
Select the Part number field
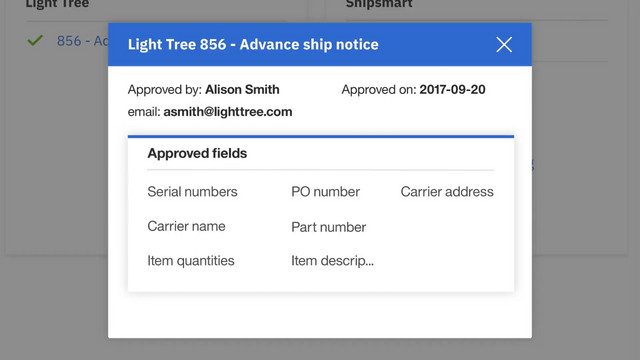point(329,227)
